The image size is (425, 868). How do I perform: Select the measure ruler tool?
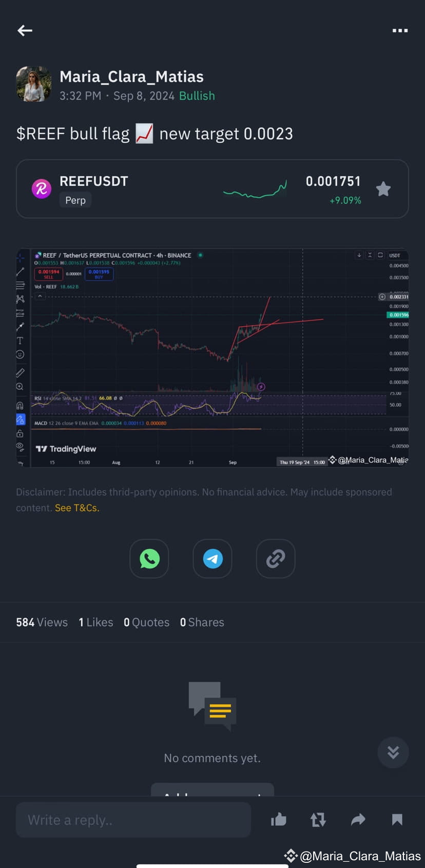(x=20, y=372)
